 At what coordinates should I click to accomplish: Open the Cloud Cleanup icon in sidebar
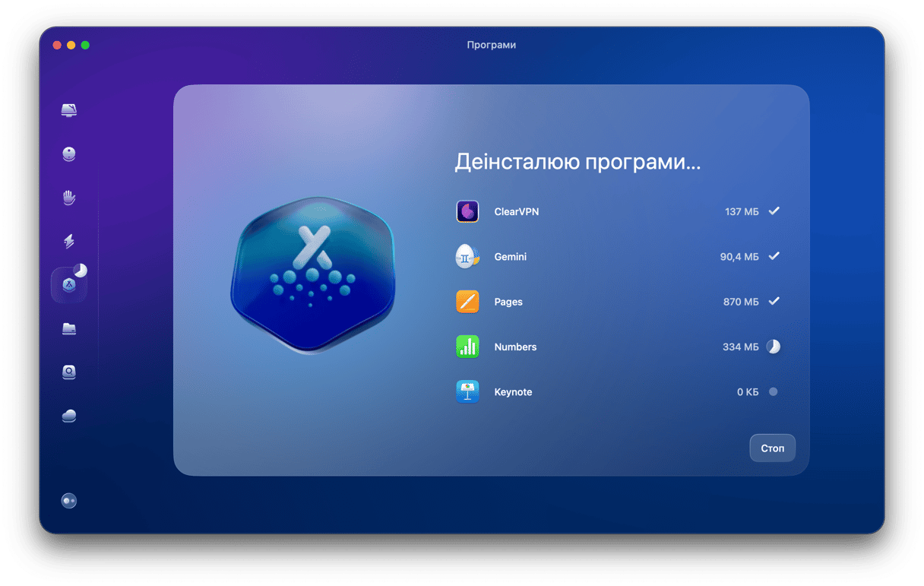pyautogui.click(x=69, y=416)
